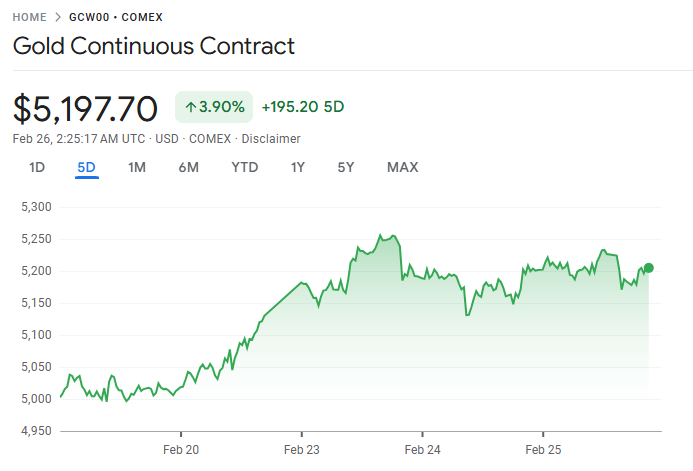Show the 1M chart range

click(x=137, y=167)
